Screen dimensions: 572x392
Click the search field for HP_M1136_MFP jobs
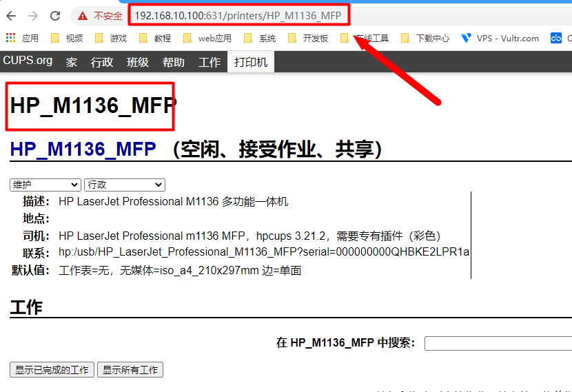(x=498, y=343)
